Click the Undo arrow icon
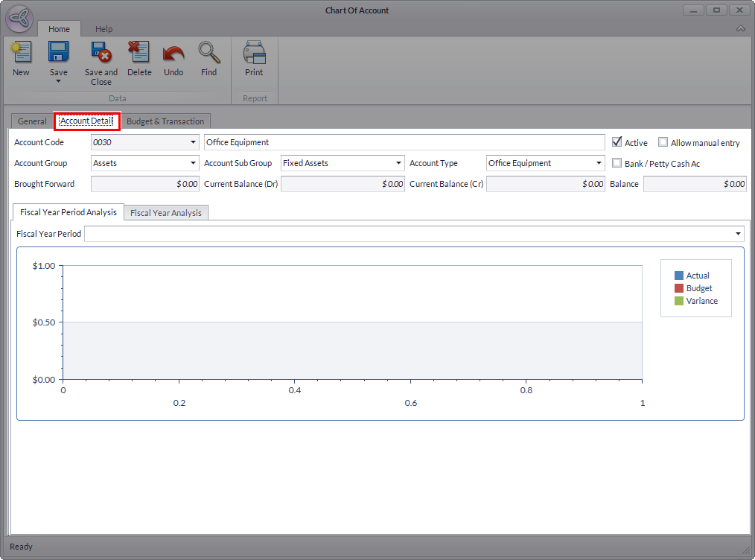The width and height of the screenshot is (755, 560). coord(173,53)
